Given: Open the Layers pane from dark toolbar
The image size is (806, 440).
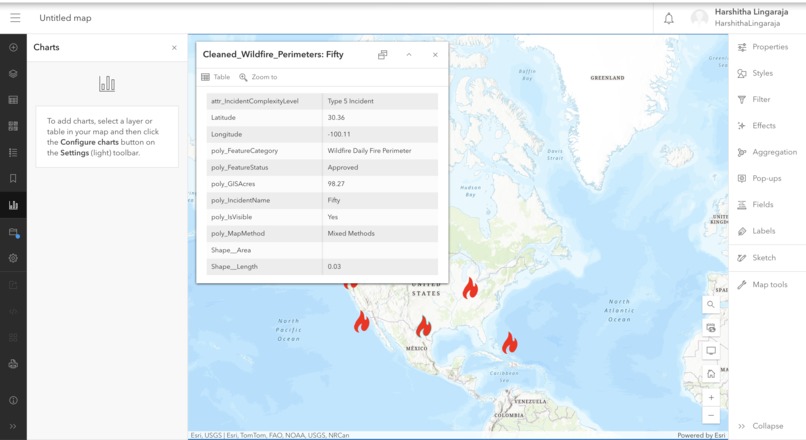Looking at the screenshot, I should [x=13, y=74].
